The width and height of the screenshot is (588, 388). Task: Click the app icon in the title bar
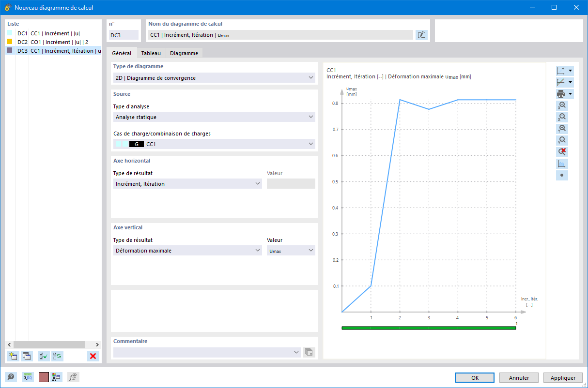click(7, 7)
